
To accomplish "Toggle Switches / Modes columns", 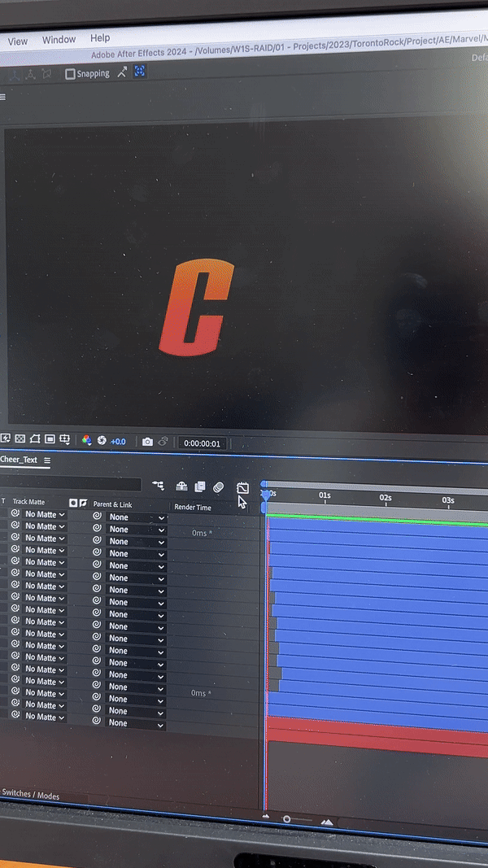I will [x=30, y=796].
